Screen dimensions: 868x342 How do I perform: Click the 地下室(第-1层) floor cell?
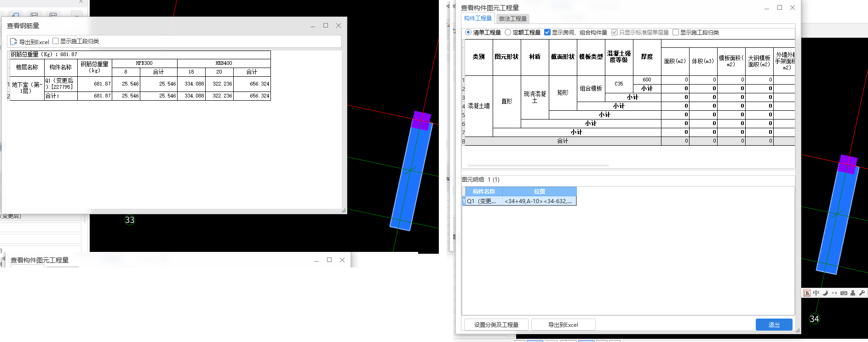(x=27, y=88)
